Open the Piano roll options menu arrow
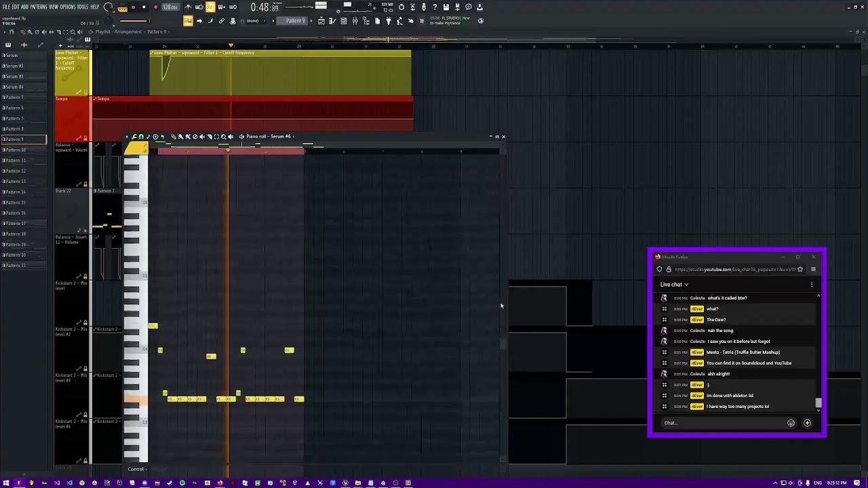868x488 pixels. [x=127, y=137]
